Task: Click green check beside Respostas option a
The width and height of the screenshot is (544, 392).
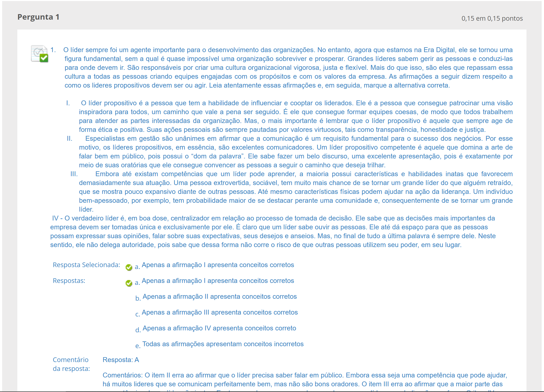Action: tap(129, 283)
